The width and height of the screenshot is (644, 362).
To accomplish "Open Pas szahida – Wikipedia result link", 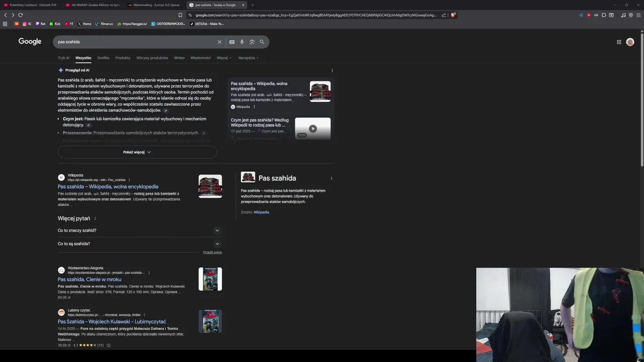I will pyautogui.click(x=108, y=187).
